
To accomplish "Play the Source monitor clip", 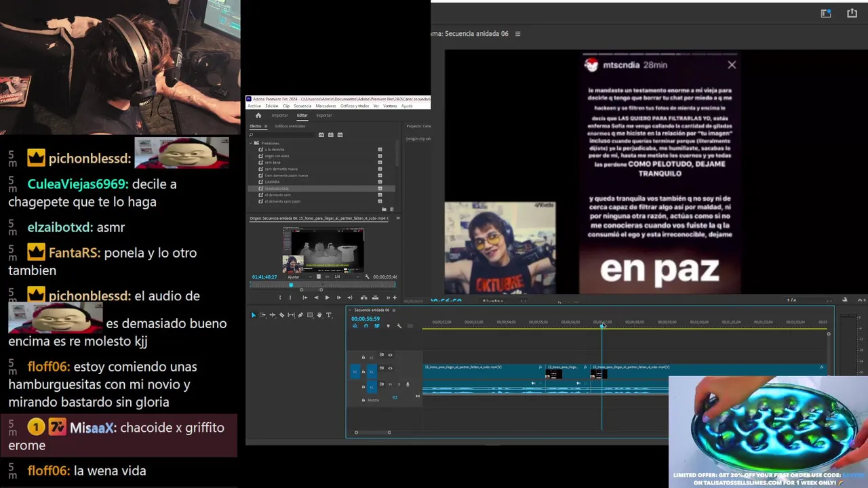I will pyautogui.click(x=328, y=298).
